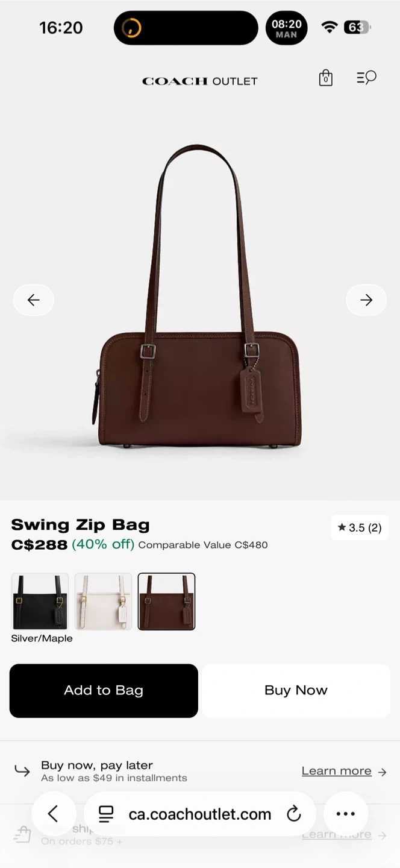This screenshot has width=400, height=868.
Task: Open the shopping bag icon
Action: tap(325, 78)
